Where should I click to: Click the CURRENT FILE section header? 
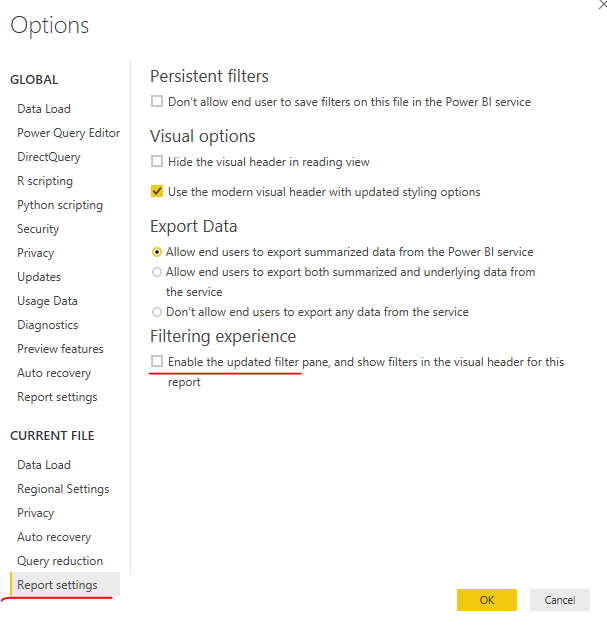(52, 435)
